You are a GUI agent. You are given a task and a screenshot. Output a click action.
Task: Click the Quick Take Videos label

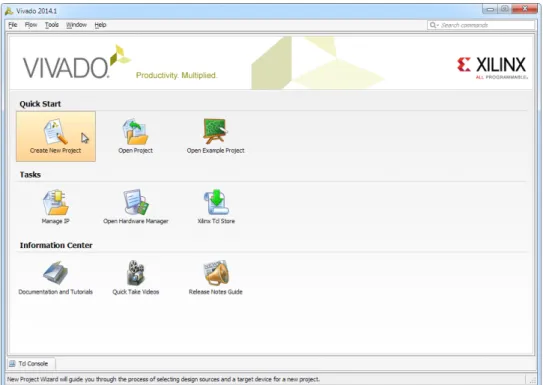[136, 292]
